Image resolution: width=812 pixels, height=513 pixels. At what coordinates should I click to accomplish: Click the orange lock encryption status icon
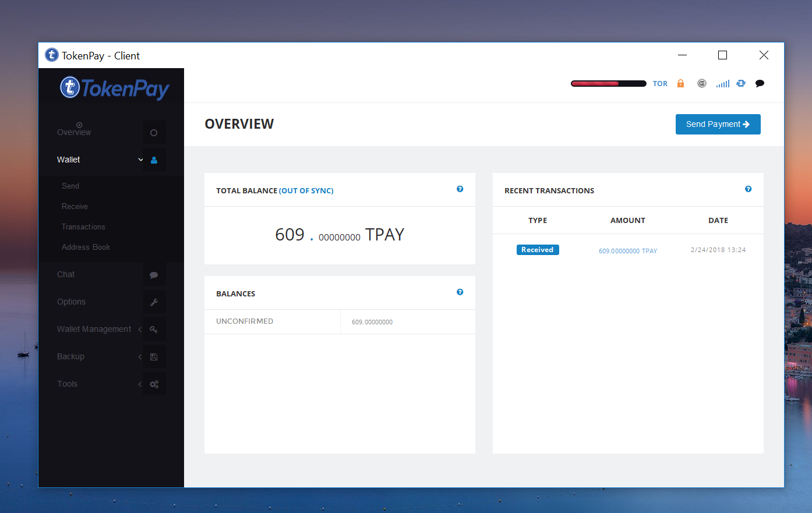click(x=680, y=83)
